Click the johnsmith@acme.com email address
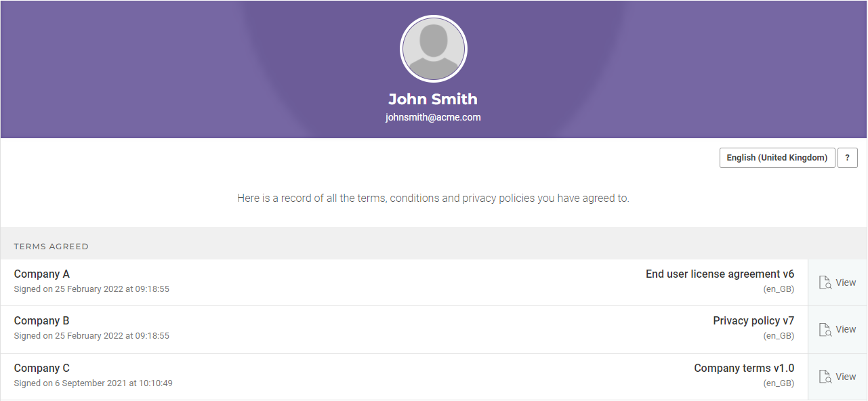 pyautogui.click(x=433, y=117)
